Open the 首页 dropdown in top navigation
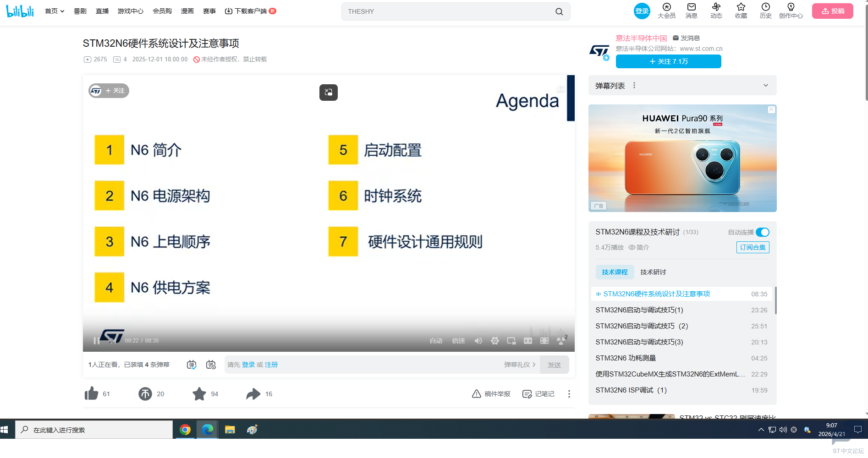This screenshot has width=868, height=458. [55, 11]
